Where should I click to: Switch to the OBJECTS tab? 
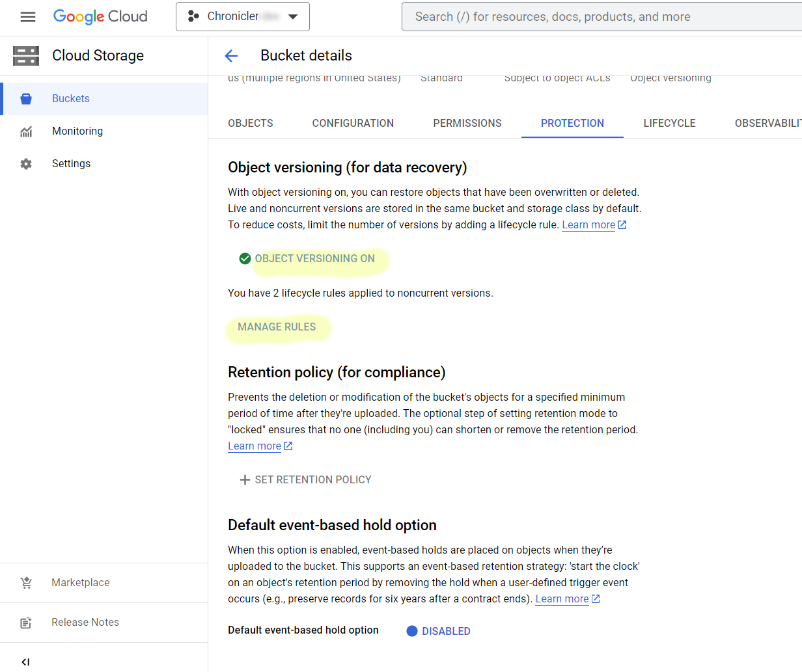click(x=250, y=123)
